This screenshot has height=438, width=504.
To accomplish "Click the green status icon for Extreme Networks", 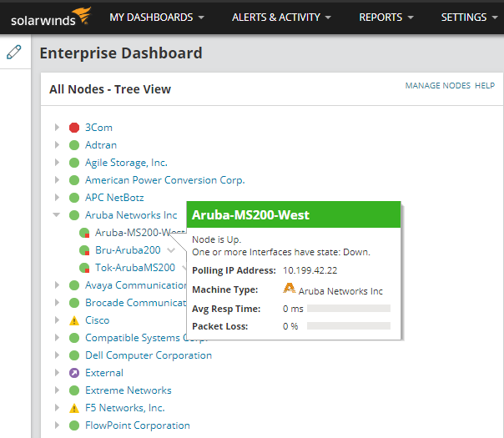I will pyautogui.click(x=74, y=390).
